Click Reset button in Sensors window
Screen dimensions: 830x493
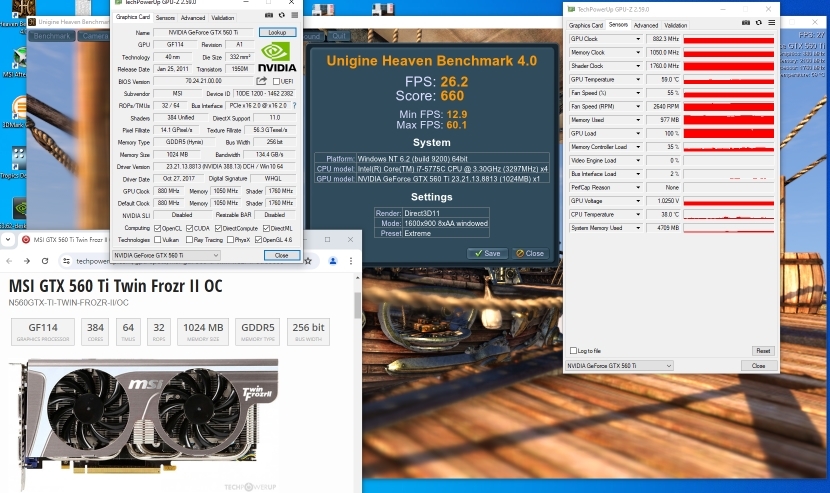point(763,351)
